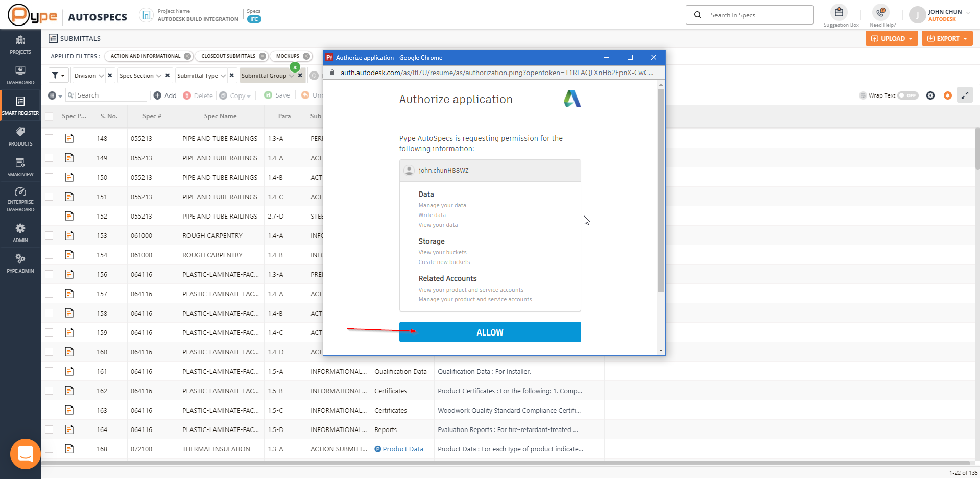The height and width of the screenshot is (479, 980).
Task: Clear the Division filter
Action: point(110,76)
